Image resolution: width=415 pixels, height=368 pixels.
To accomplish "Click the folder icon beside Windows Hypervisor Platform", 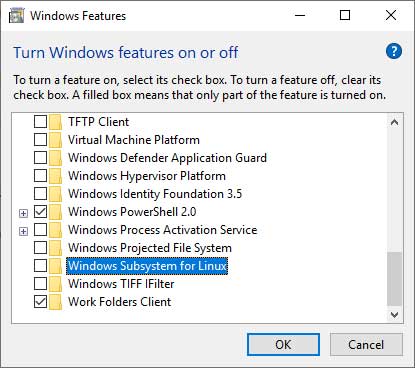I will [55, 176].
